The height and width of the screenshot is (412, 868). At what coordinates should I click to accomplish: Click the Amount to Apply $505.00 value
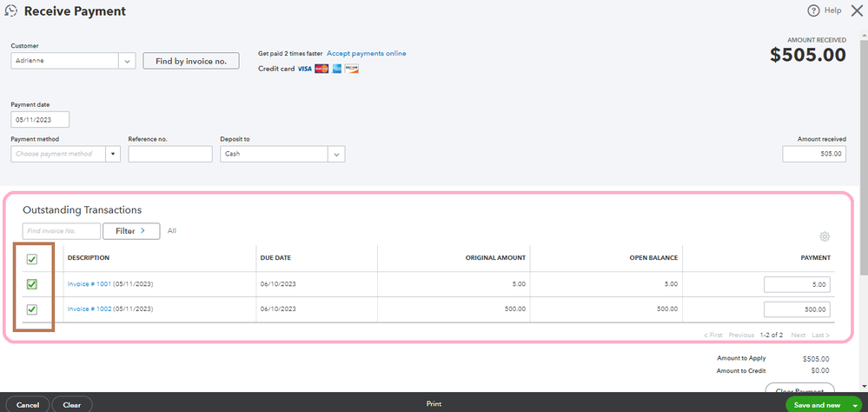816,359
